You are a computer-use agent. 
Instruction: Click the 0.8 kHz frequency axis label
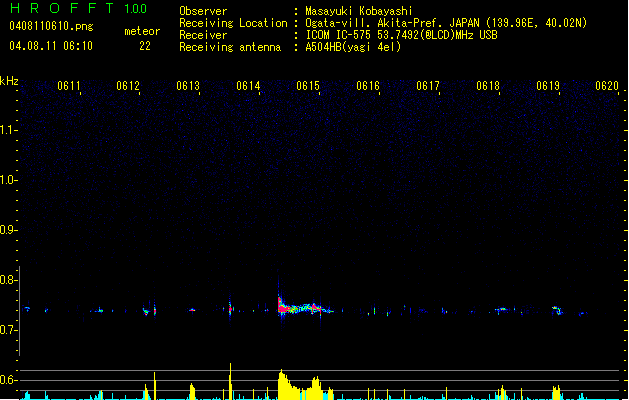tap(8, 280)
